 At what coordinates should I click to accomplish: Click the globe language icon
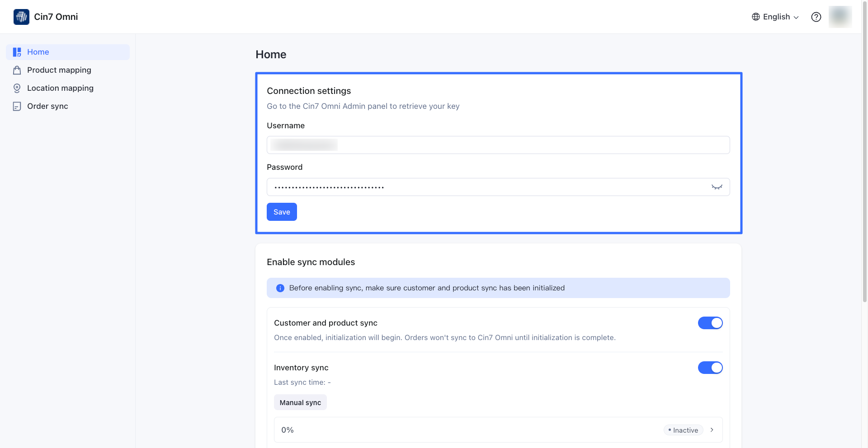756,17
